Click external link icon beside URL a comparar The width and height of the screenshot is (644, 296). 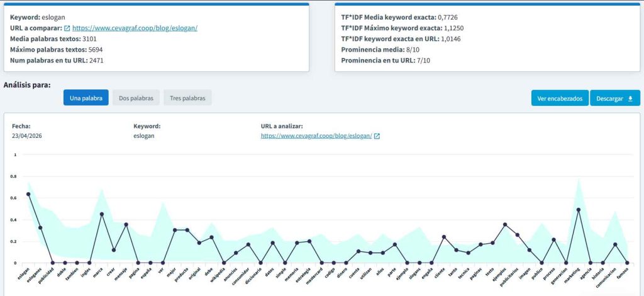point(67,28)
